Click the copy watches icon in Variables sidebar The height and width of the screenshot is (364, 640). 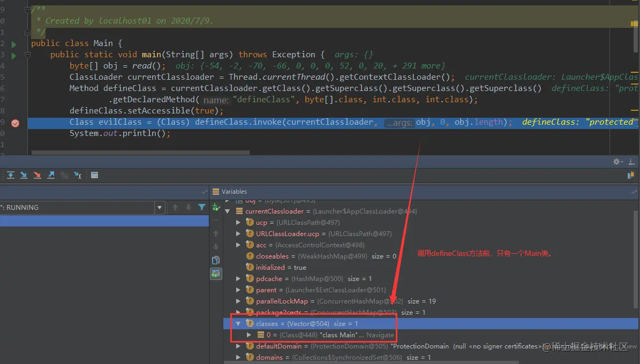[x=216, y=260]
